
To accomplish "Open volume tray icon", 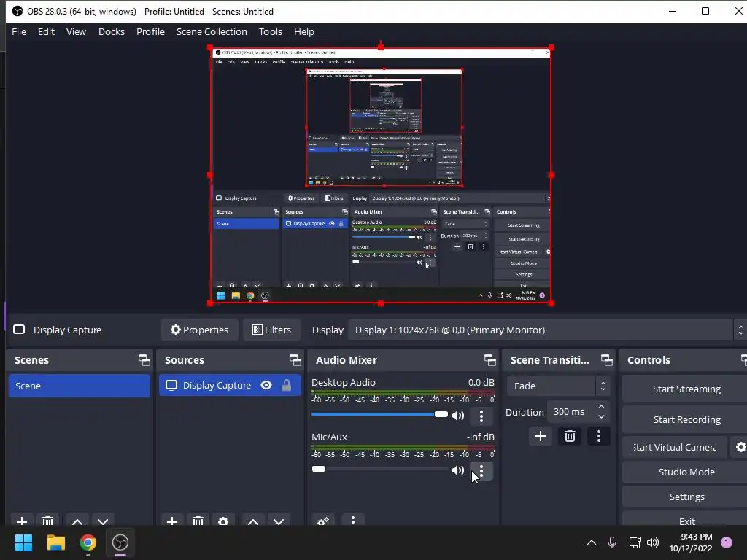I will (x=653, y=542).
